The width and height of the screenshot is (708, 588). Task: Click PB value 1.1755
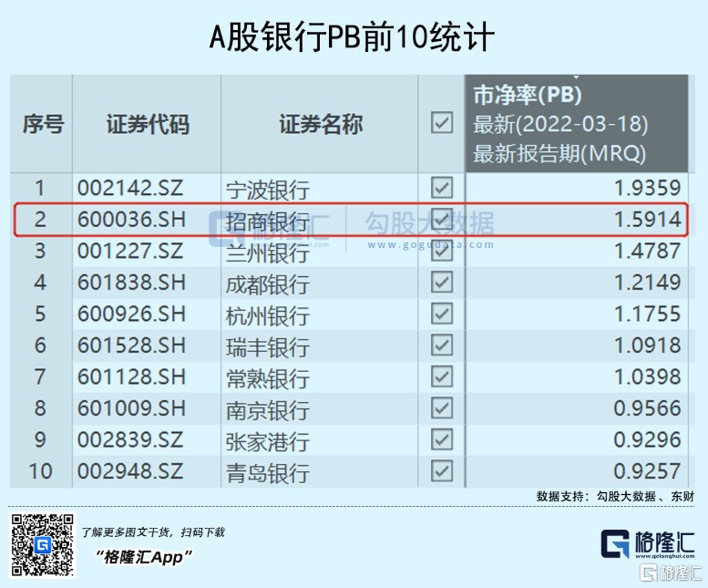pos(648,314)
